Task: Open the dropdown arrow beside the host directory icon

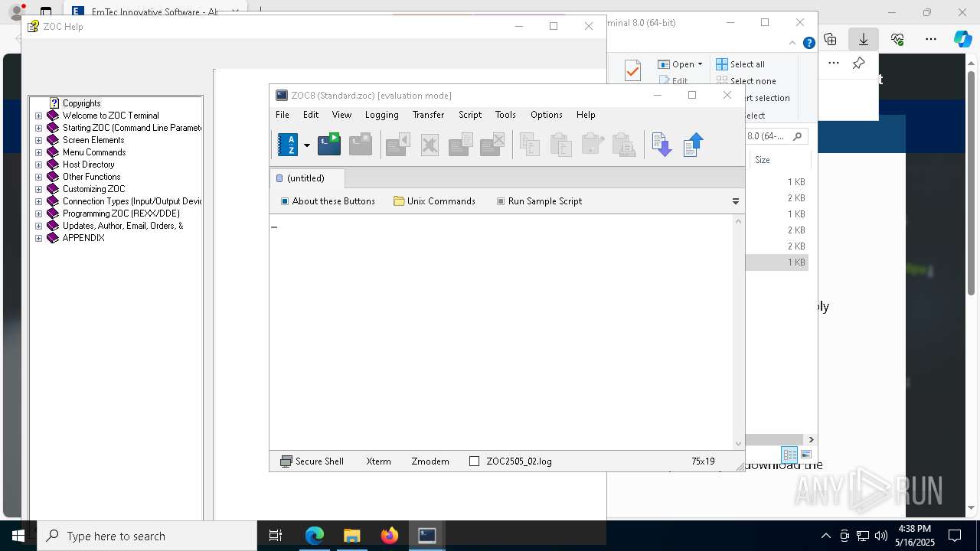Action: coord(307,145)
